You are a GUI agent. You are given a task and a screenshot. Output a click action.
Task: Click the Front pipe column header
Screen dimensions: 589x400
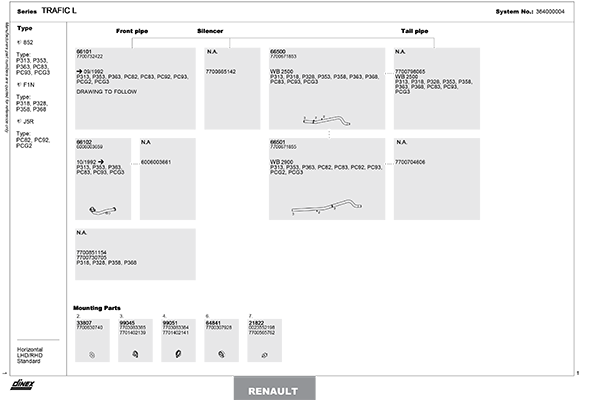132,31
